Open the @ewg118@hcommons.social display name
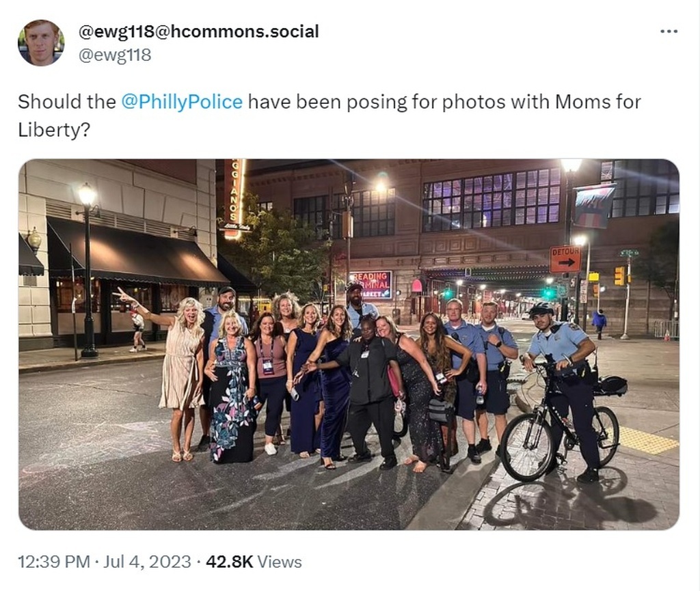700x591 pixels. click(199, 31)
